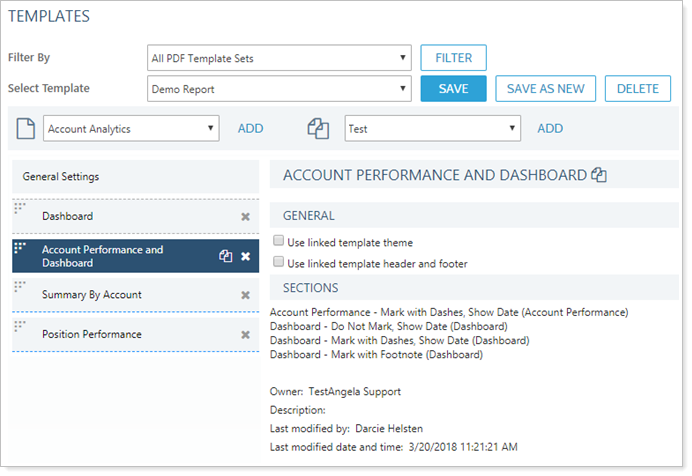This screenshot has height=476, width=692.
Task: Click the page icon beside Account Analytics
Action: click(25, 128)
